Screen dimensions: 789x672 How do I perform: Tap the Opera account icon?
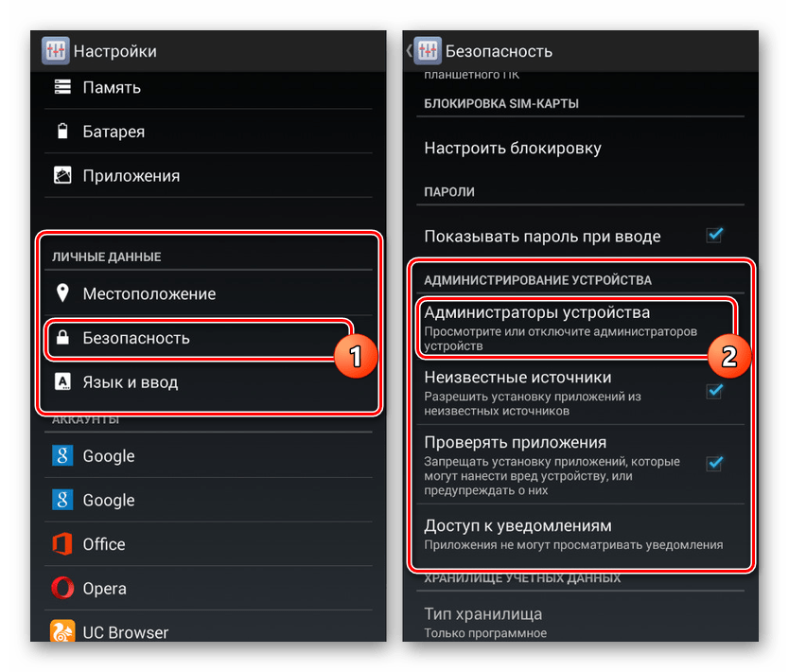62,588
